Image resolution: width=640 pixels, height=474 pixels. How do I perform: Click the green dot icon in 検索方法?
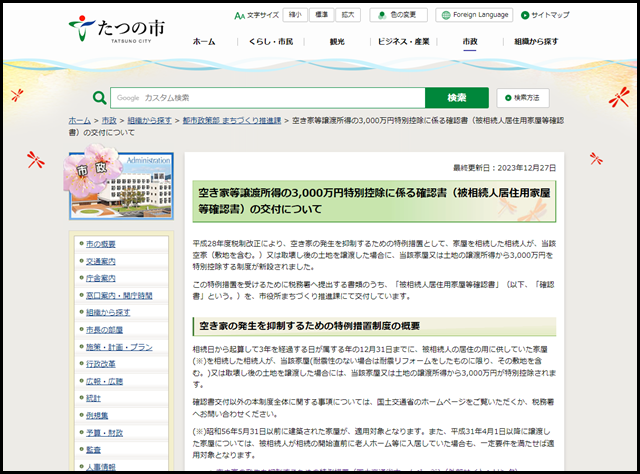(x=508, y=98)
